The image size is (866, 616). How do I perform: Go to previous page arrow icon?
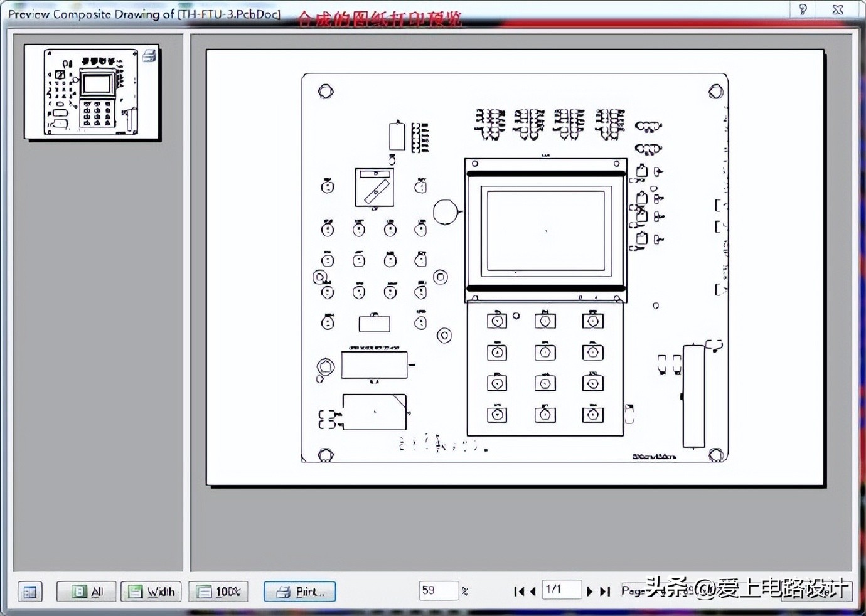point(532,591)
